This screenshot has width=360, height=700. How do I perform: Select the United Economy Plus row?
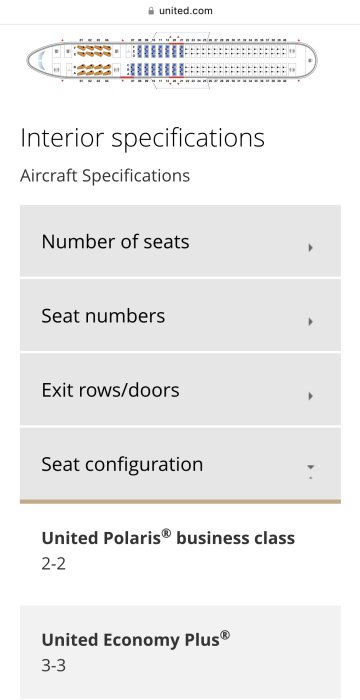(x=180, y=652)
